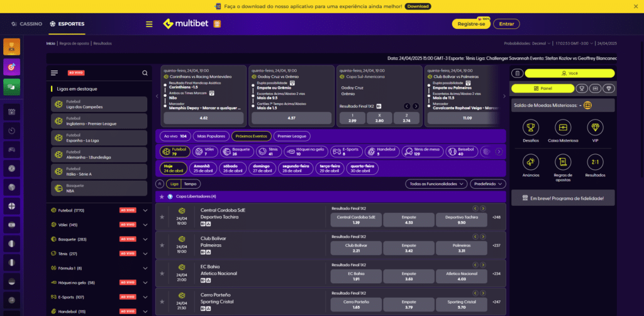Open Todas as Funcionalidades dropdown

(x=436, y=184)
